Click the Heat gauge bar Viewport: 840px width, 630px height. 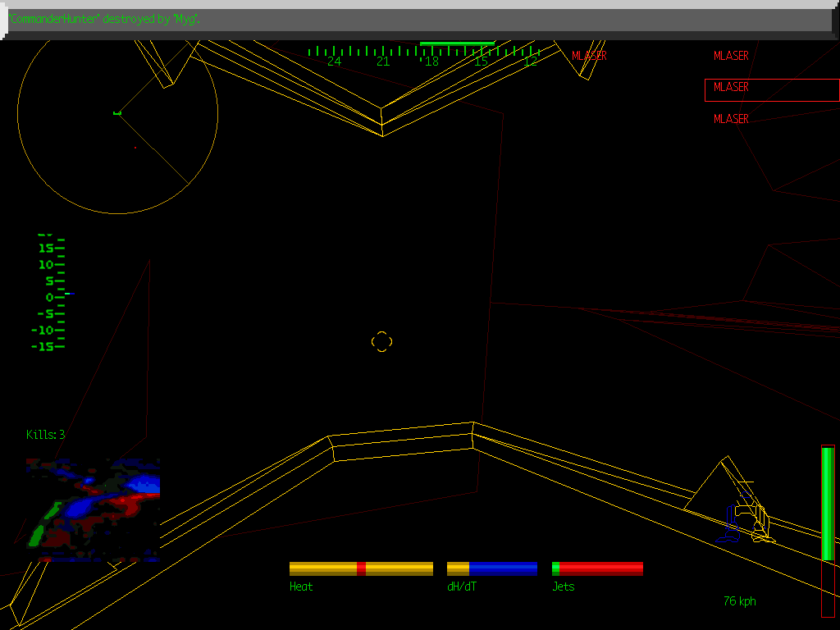tap(361, 568)
